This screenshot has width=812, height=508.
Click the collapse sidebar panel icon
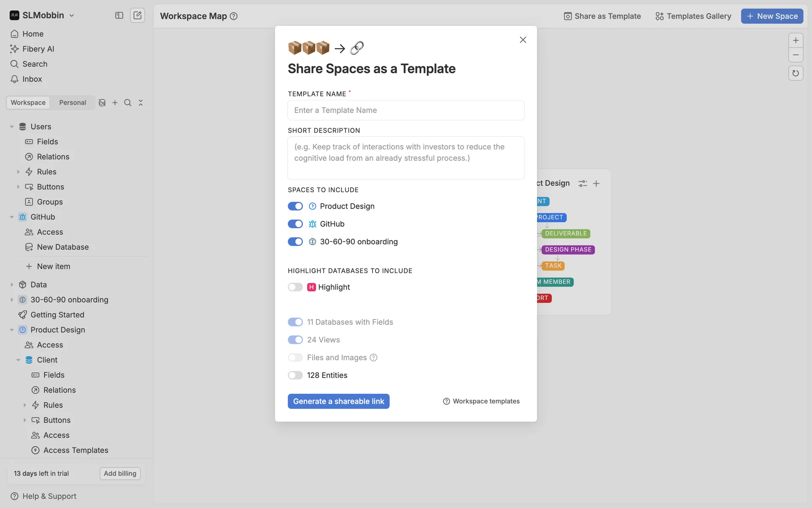119,16
